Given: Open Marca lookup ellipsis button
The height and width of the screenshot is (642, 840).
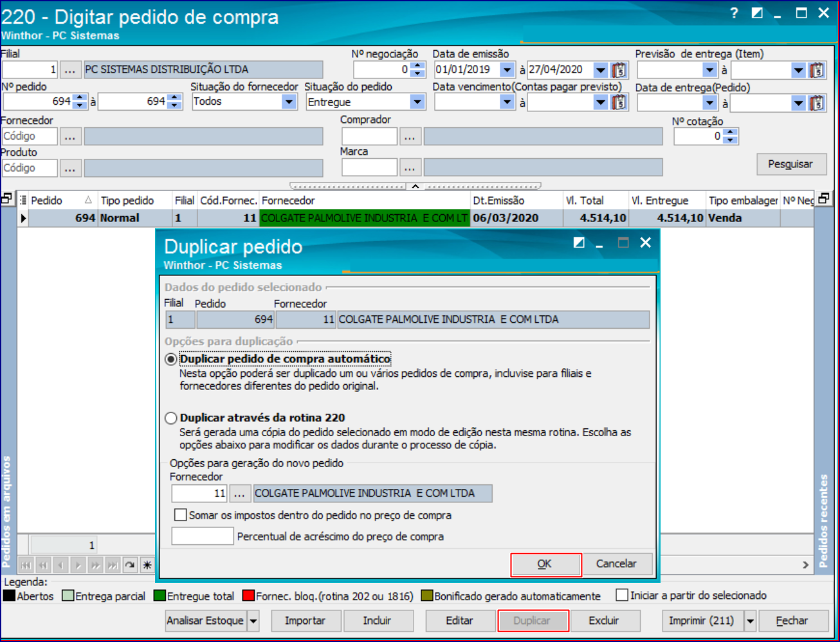Looking at the screenshot, I should [x=410, y=168].
